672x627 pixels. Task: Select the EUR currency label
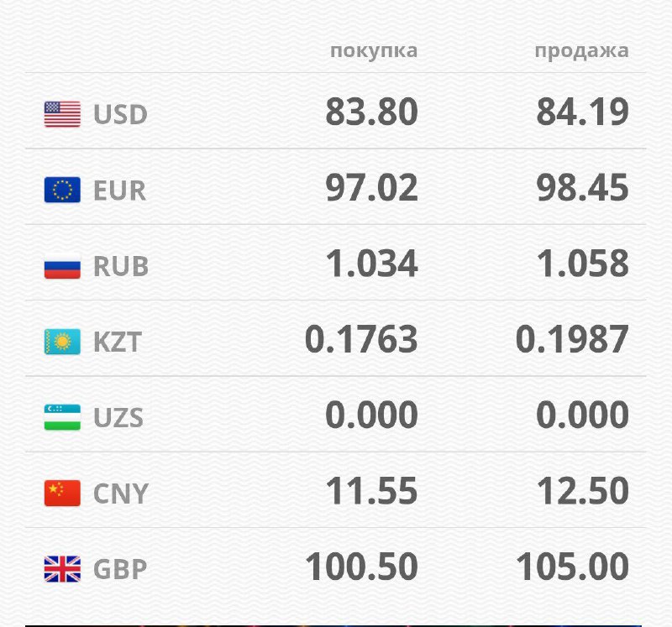(x=119, y=191)
